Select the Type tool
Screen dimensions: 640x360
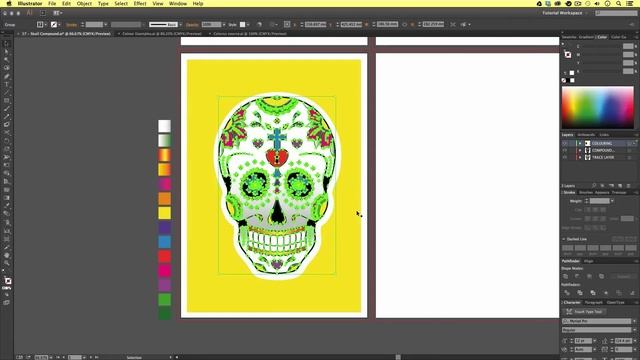click(7, 84)
